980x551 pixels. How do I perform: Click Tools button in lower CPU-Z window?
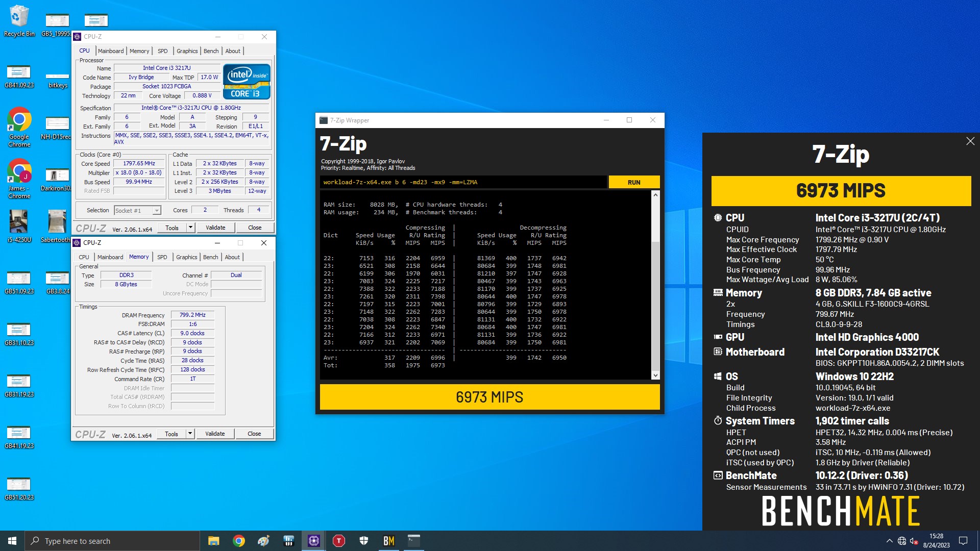(171, 434)
